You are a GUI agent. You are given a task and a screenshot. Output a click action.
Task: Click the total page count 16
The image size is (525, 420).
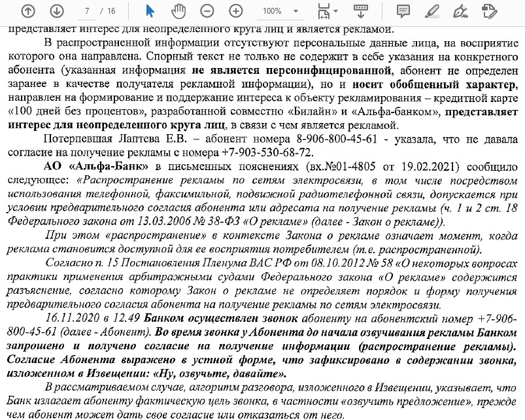[x=112, y=12]
